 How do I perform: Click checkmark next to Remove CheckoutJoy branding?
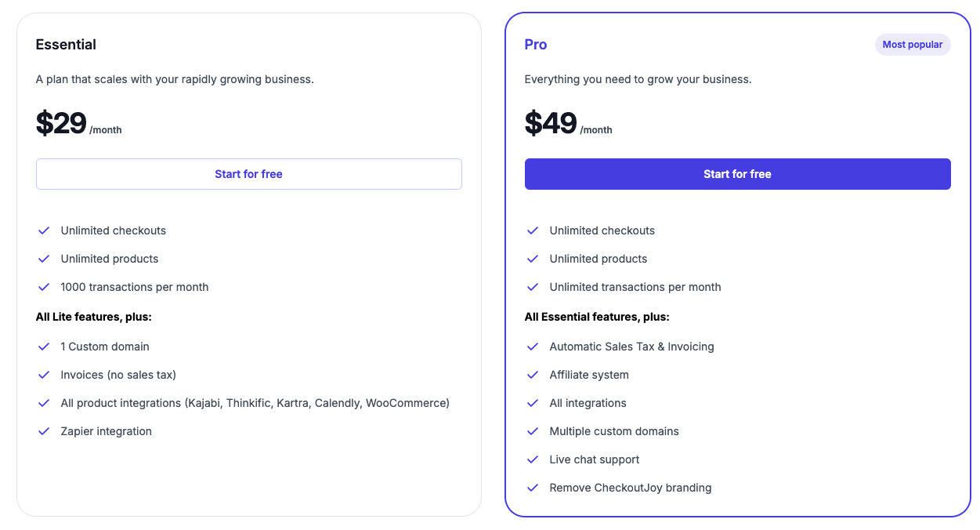click(533, 488)
